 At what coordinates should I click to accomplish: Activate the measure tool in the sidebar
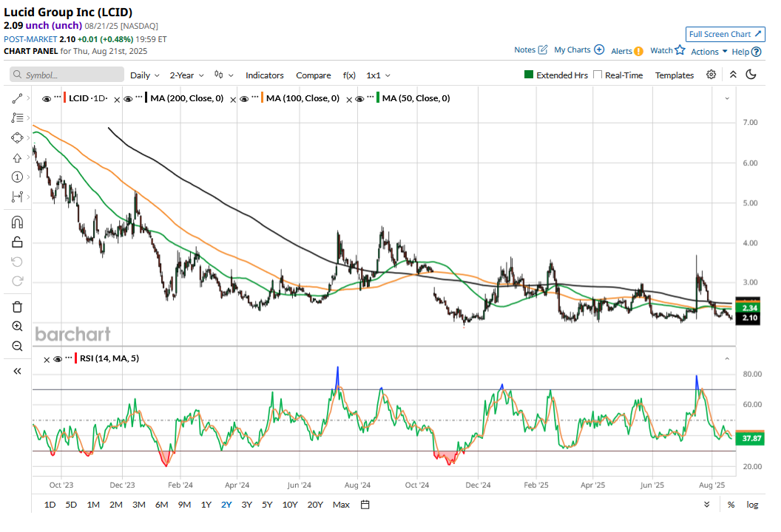pos(17,197)
